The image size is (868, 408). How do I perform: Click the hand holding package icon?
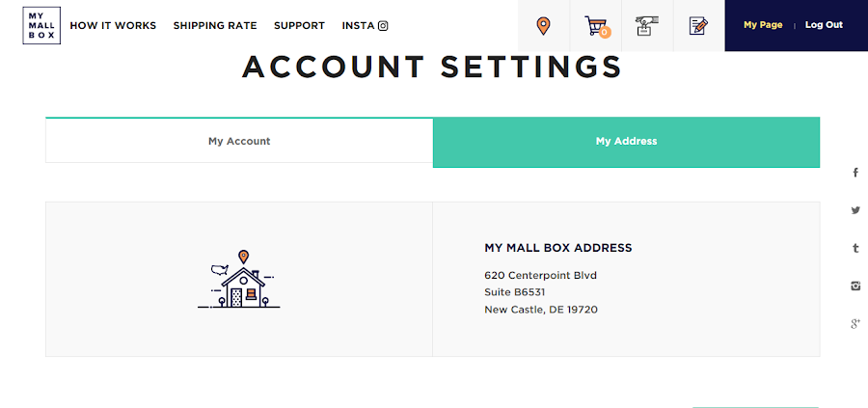pos(646,26)
